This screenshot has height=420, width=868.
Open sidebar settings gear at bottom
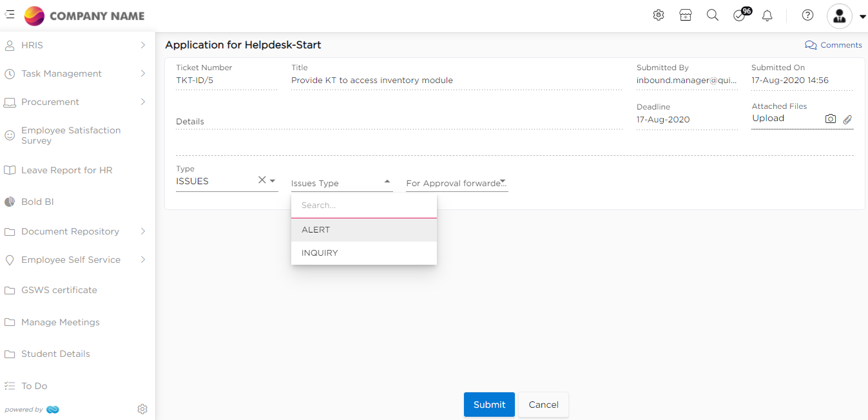tap(142, 409)
